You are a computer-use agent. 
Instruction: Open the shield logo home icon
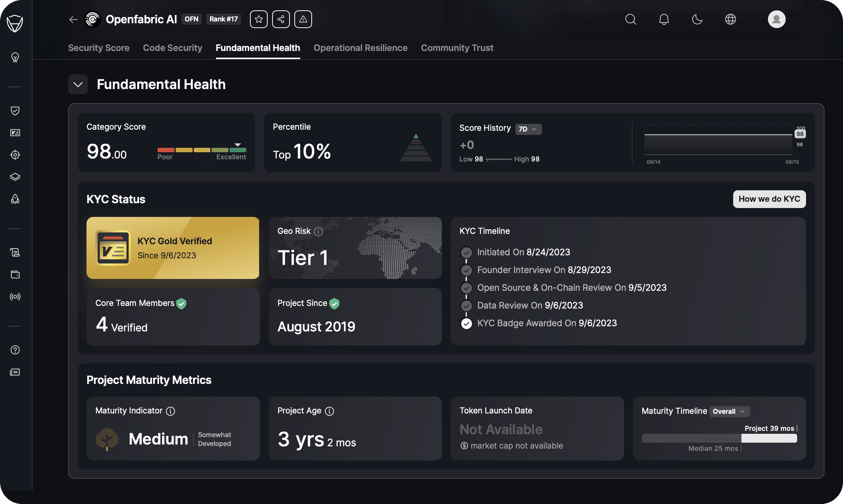click(x=15, y=23)
